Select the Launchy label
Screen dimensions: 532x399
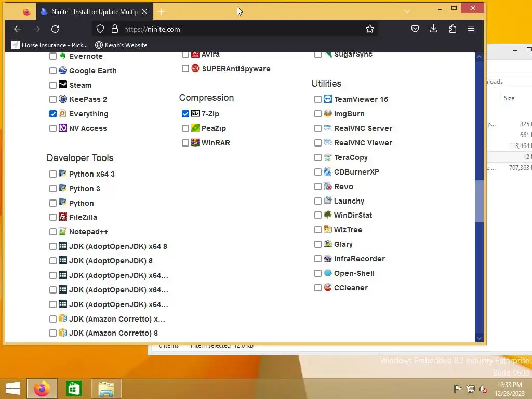tap(349, 201)
